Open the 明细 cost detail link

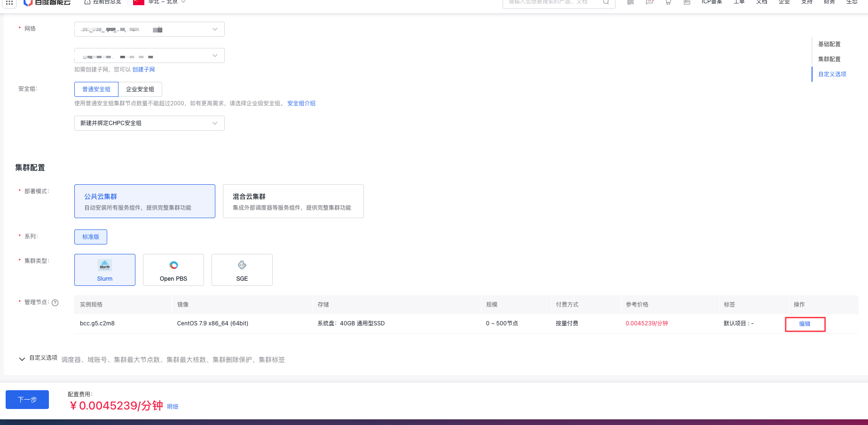coord(173,407)
